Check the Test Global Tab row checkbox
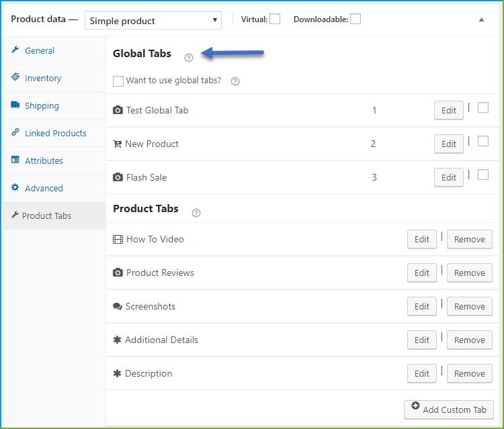Viewport: 504px width, 429px height. point(483,107)
